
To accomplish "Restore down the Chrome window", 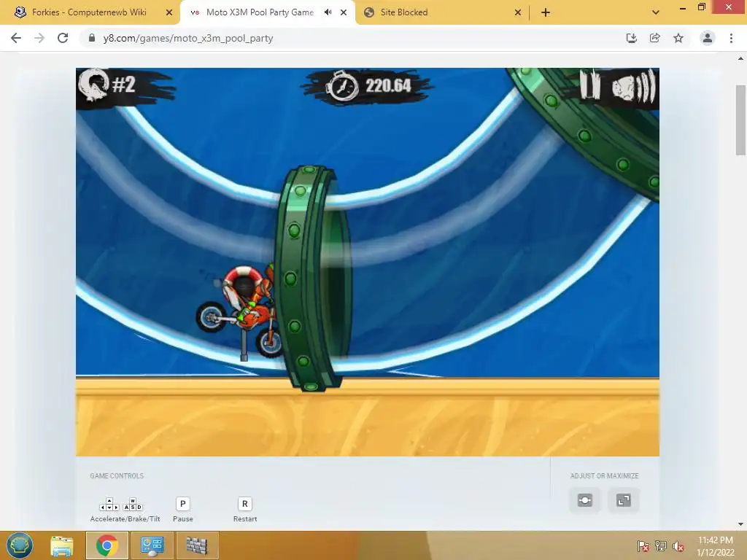I will point(701,7).
